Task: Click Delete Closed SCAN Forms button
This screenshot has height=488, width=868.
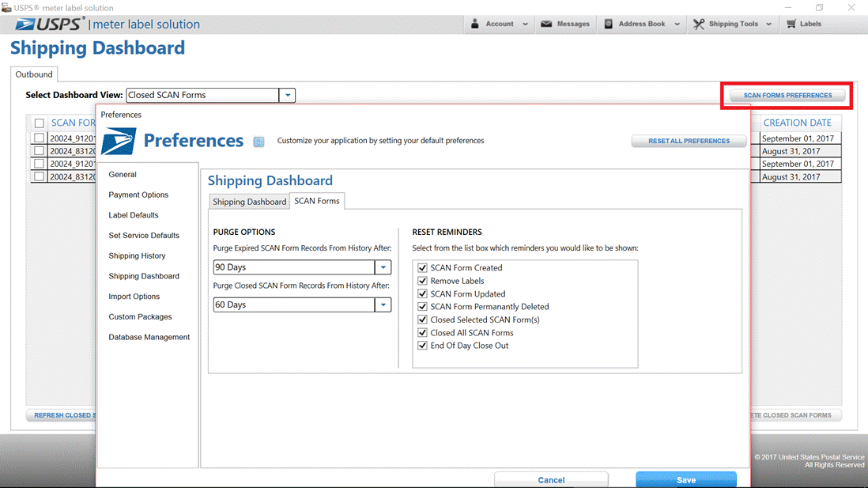Action: (795, 415)
